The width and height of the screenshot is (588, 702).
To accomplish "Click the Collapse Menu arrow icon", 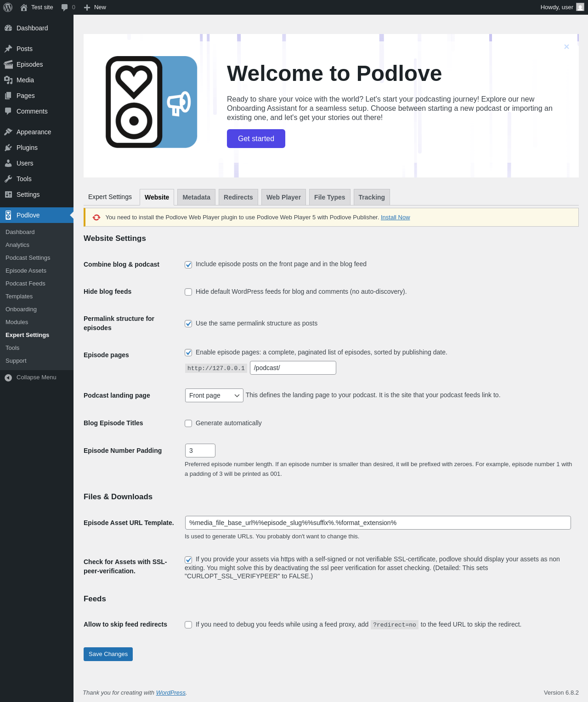I will [8, 377].
